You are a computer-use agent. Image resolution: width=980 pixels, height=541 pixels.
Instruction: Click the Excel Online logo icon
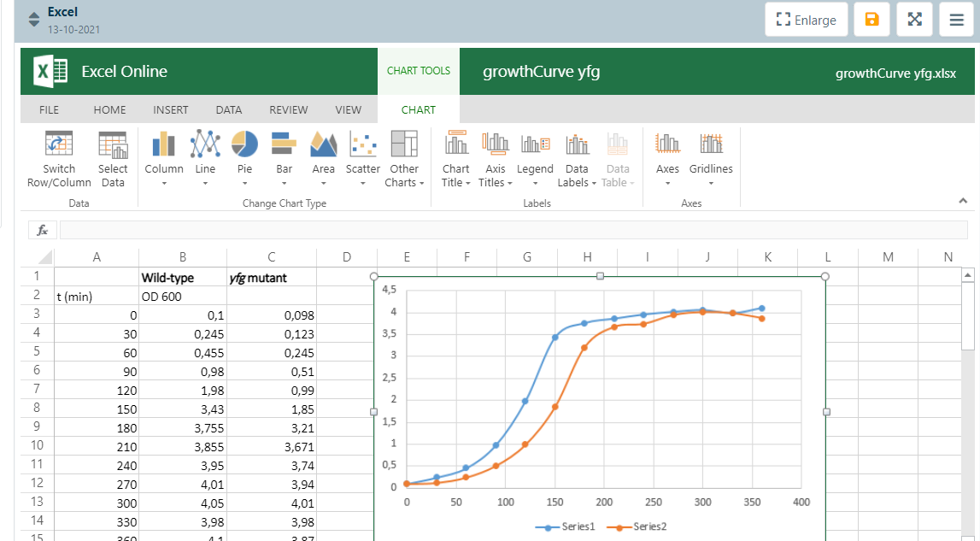[x=50, y=72]
